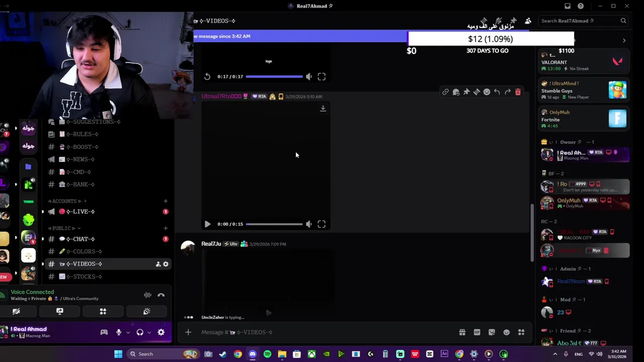Image resolution: width=644 pixels, height=362 pixels.
Task: Share your screen in voice channel
Action: tap(59, 312)
